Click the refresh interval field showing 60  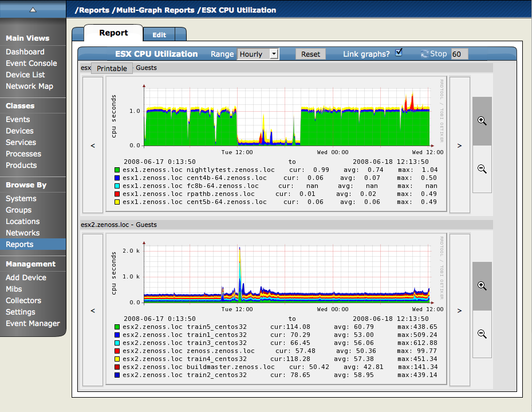point(459,54)
